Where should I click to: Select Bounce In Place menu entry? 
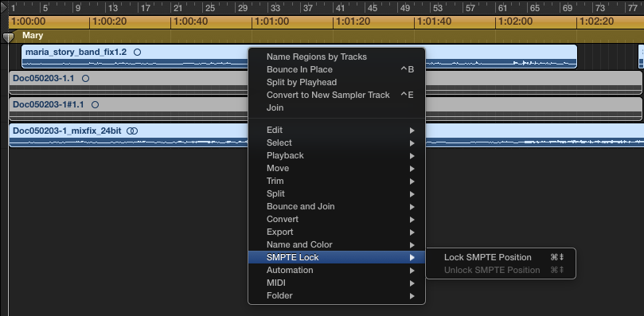pos(337,69)
